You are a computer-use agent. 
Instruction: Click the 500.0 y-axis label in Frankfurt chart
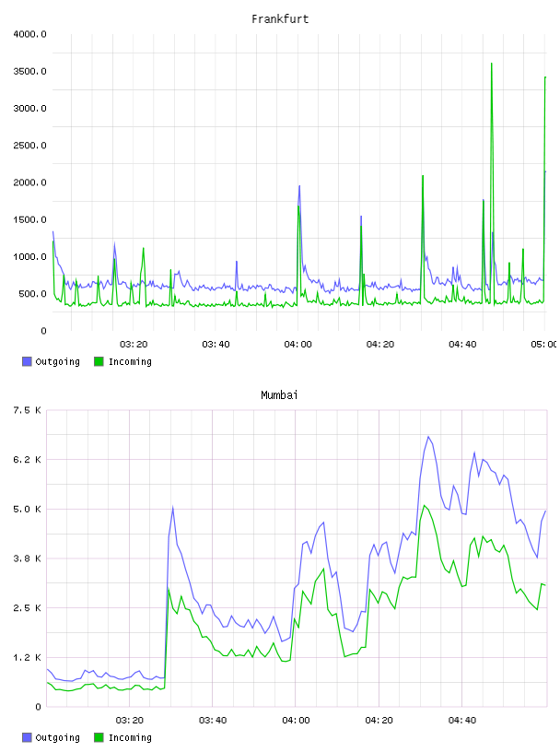click(x=32, y=294)
